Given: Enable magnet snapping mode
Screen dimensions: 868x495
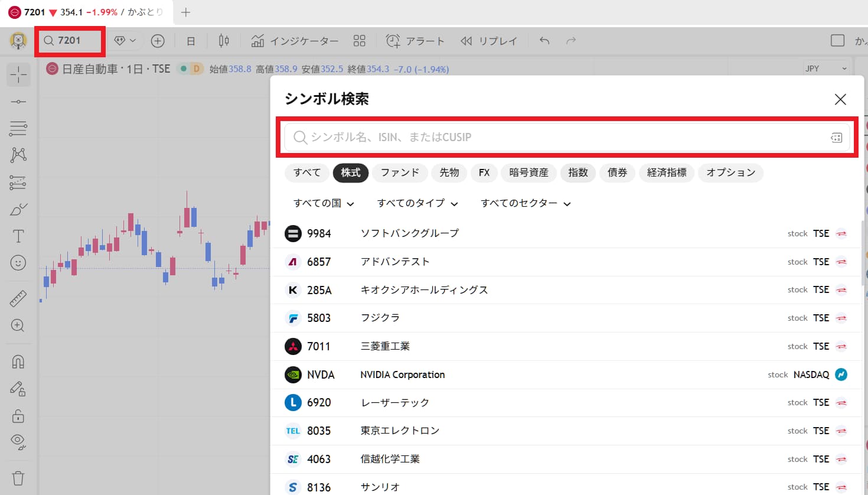Looking at the screenshot, I should click(18, 361).
